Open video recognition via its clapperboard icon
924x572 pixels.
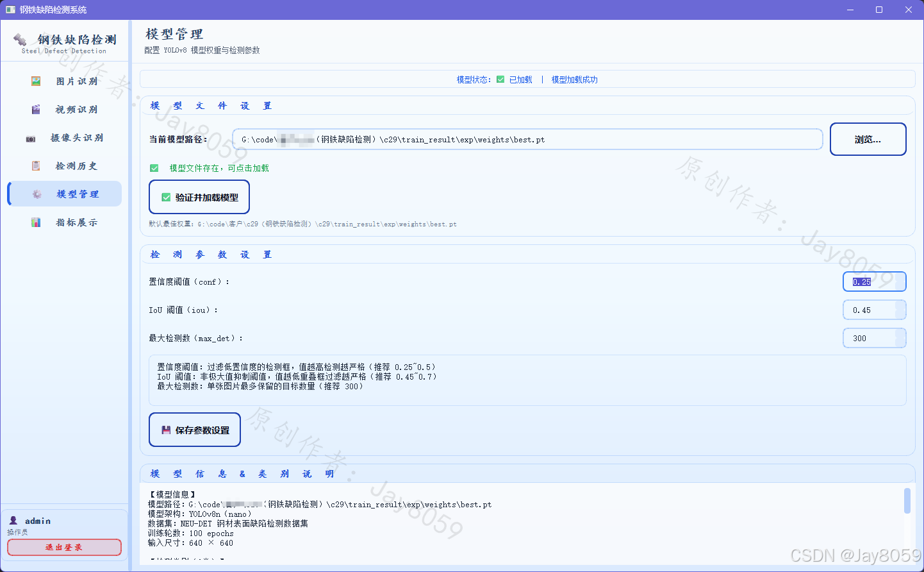pos(36,110)
